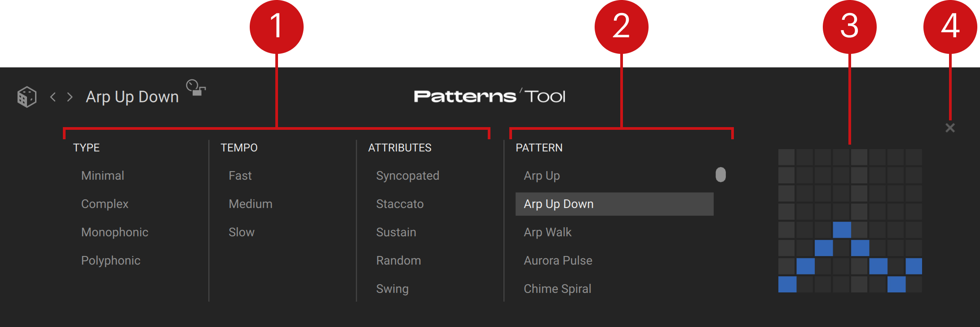Click the dice randomize icon
This screenshot has width=980, height=327.
tap(26, 97)
